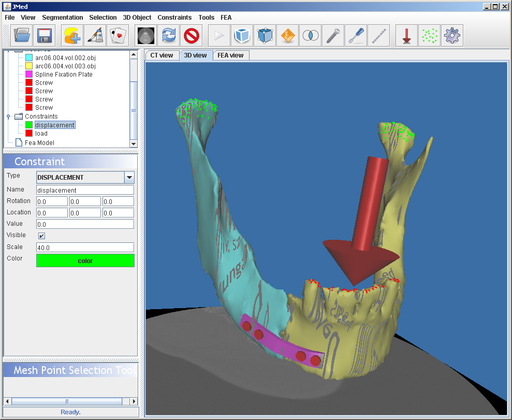Click the Scale input field
512x420 pixels.
85,248
